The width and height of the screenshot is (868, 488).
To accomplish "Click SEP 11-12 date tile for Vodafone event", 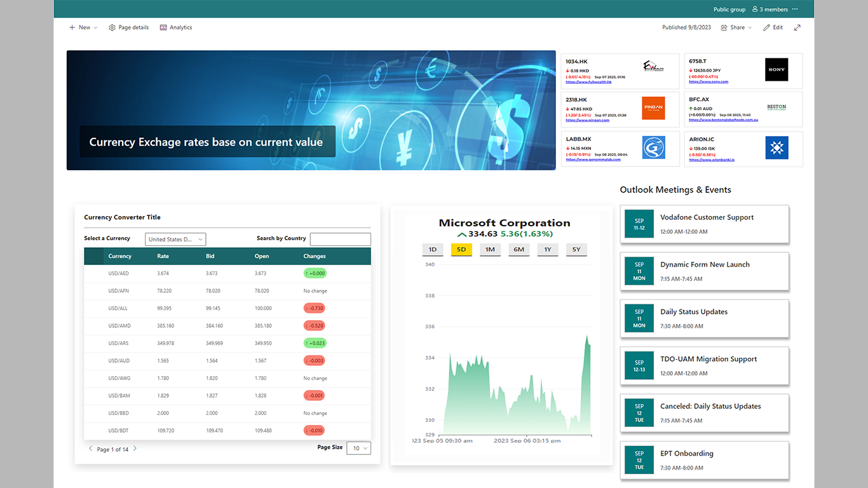I will click(639, 224).
